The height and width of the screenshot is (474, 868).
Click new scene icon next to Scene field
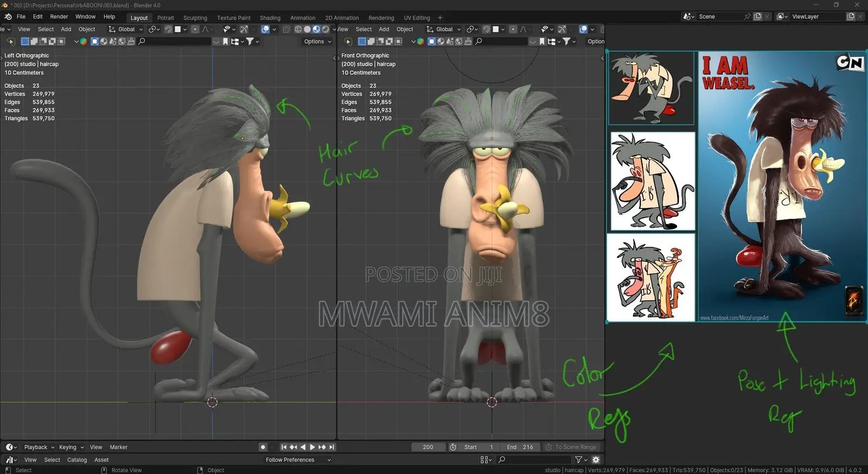coord(758,17)
